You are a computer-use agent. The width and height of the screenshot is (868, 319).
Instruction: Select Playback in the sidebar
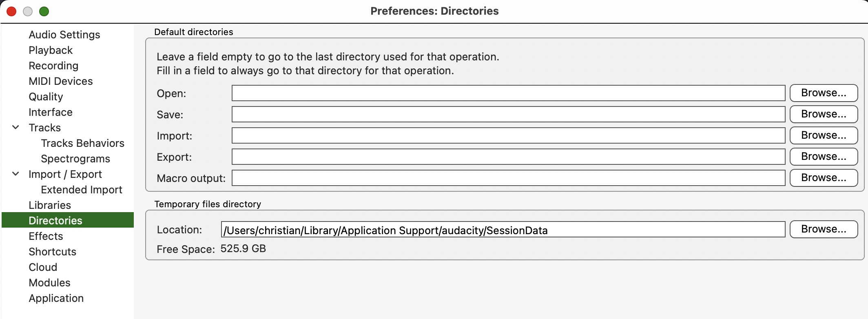point(51,50)
